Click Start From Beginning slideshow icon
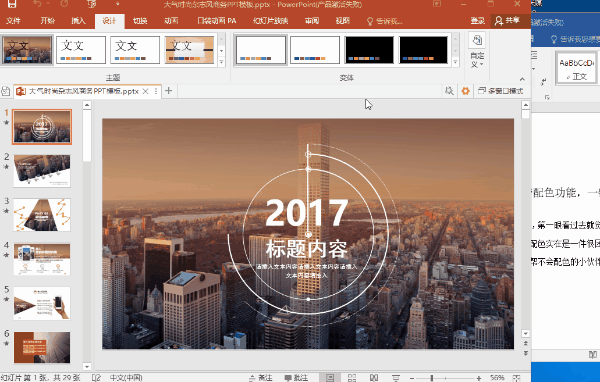 click(x=92, y=4)
